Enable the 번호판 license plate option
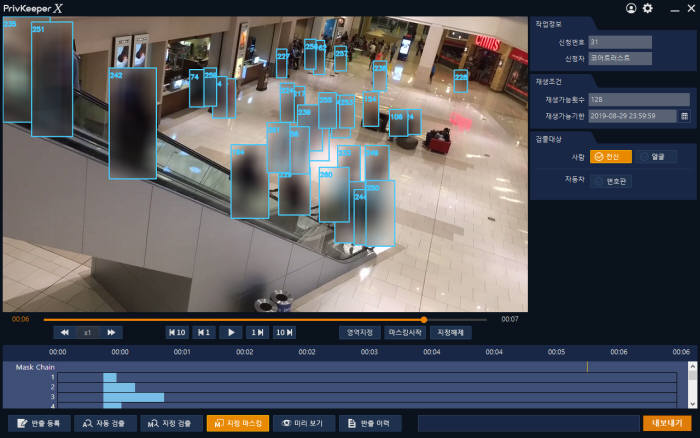The image size is (700, 438). tap(611, 181)
